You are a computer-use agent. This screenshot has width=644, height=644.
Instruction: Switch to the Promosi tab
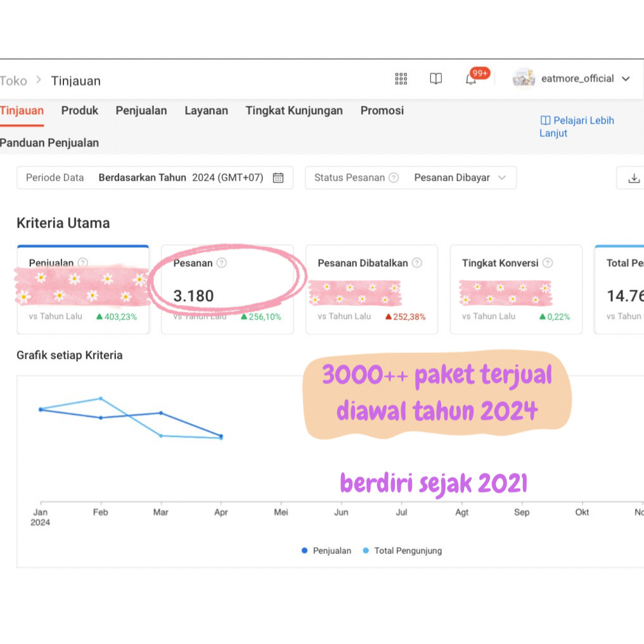click(382, 110)
